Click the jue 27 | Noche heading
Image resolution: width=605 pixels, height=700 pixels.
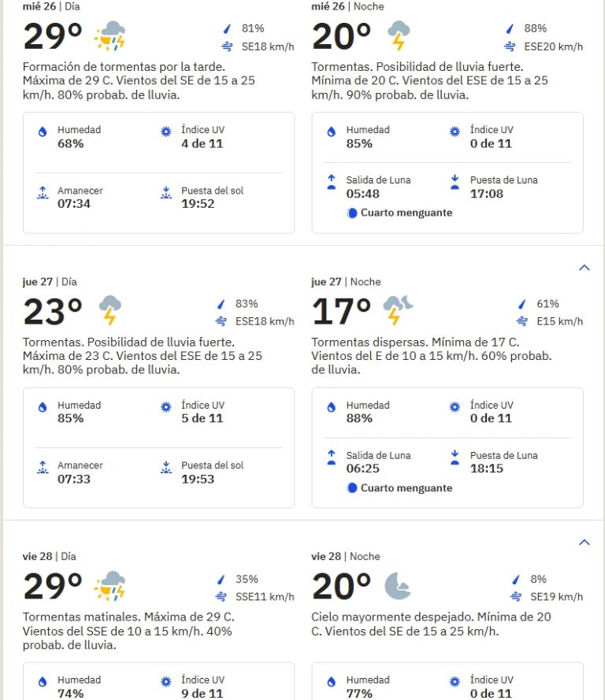346,282
